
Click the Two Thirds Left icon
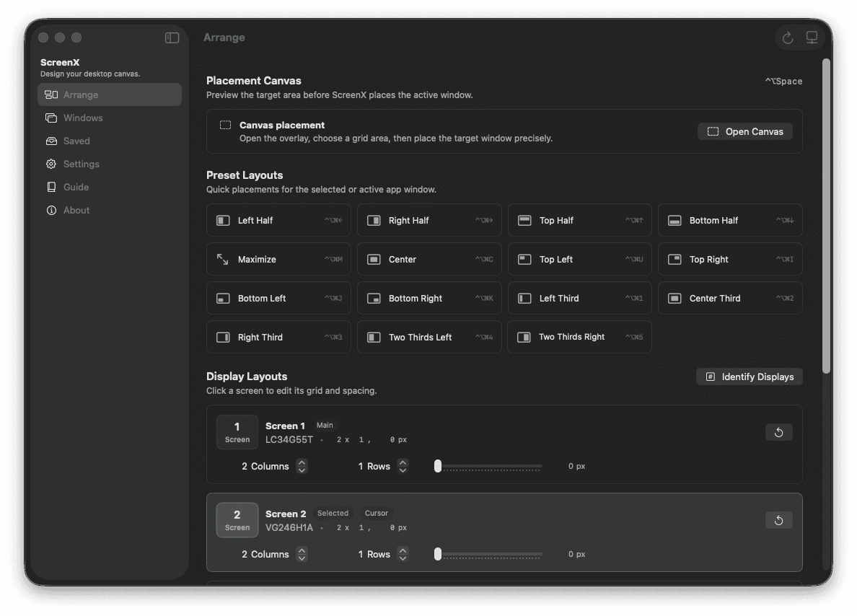(374, 338)
